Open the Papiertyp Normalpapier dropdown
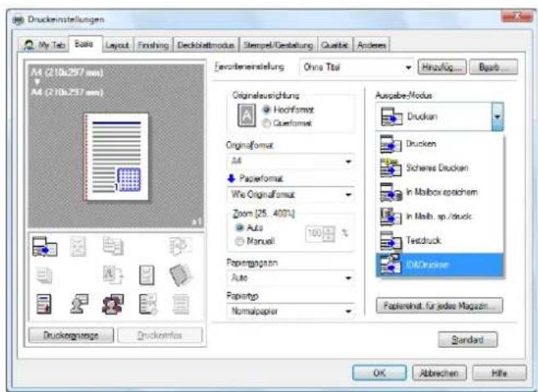The image size is (538, 392). 290,312
